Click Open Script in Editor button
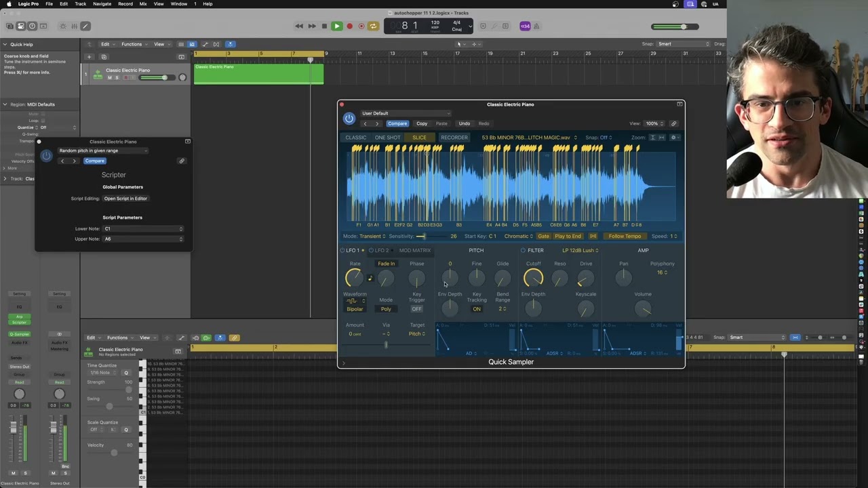 (x=125, y=199)
